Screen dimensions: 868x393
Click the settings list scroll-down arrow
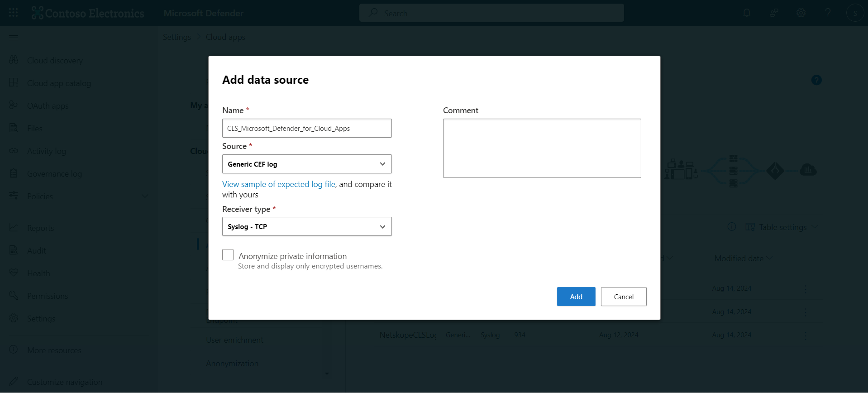(x=327, y=374)
